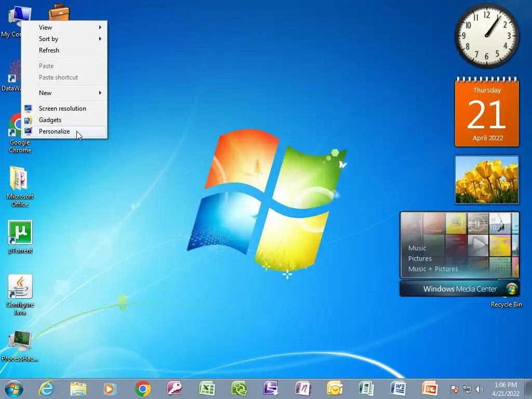Open the Start menu orb
532x399 pixels.
(14, 389)
